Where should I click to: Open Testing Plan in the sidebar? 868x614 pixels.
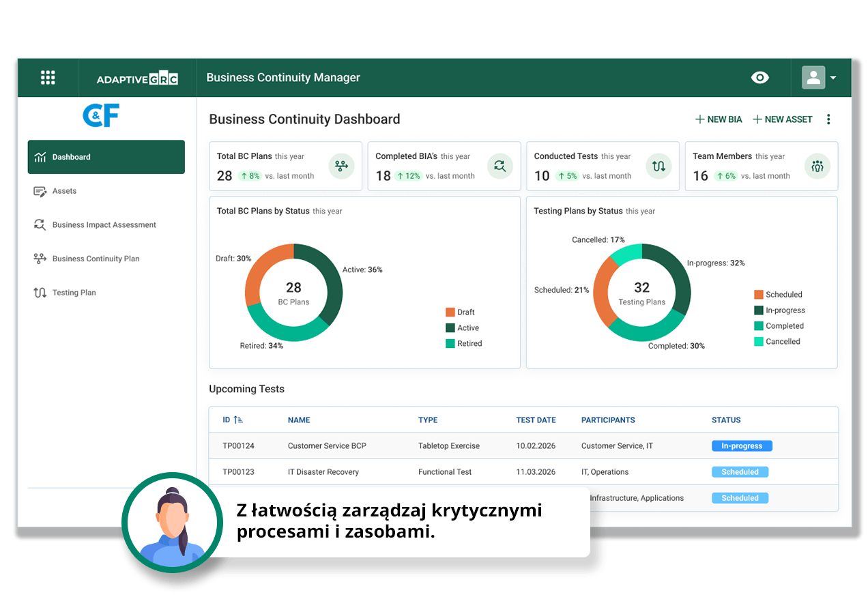[74, 293]
